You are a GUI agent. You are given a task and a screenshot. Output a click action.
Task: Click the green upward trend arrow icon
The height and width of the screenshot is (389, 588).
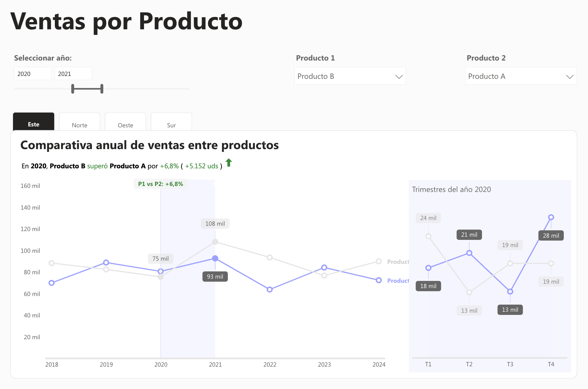tap(229, 163)
